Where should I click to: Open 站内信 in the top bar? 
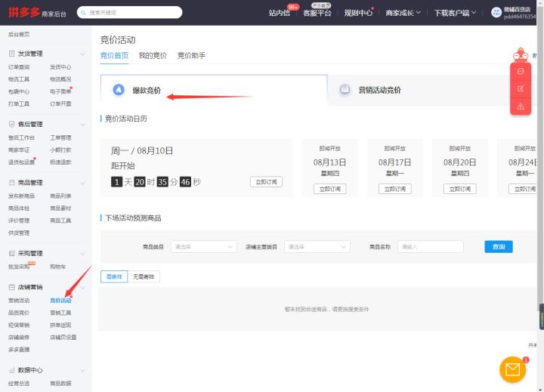point(280,13)
